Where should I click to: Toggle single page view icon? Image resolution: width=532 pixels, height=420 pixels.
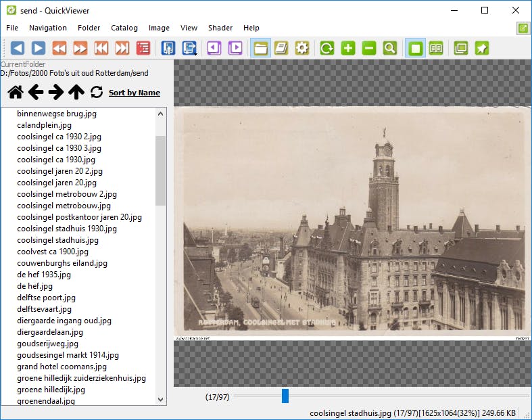click(x=415, y=48)
